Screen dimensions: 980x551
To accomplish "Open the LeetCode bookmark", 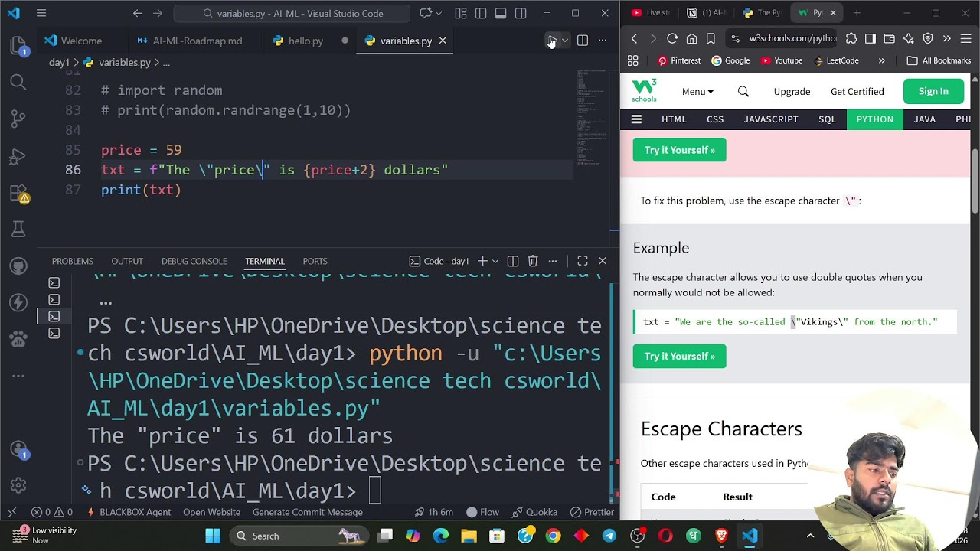I will point(836,60).
